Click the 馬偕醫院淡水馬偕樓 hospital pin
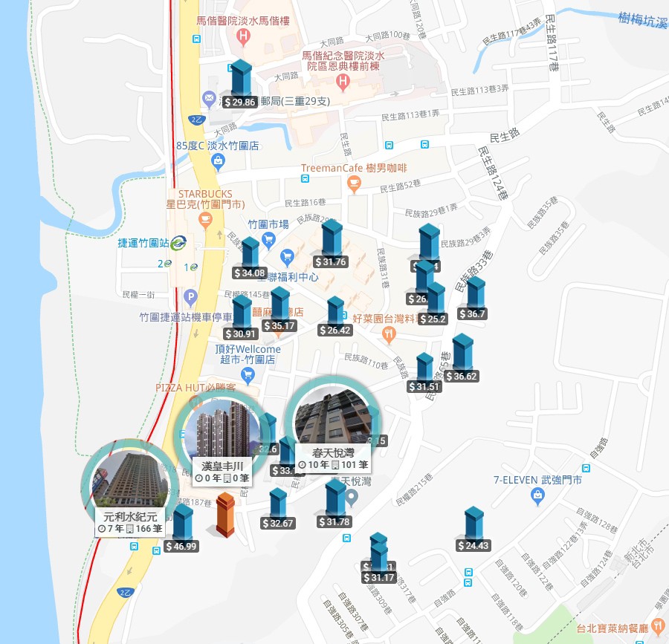Screen dimensions: 669x644 pyautogui.click(x=243, y=37)
